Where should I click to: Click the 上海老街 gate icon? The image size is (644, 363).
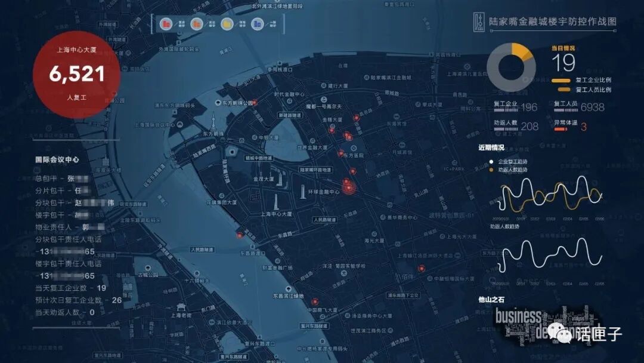pyautogui.click(x=180, y=307)
